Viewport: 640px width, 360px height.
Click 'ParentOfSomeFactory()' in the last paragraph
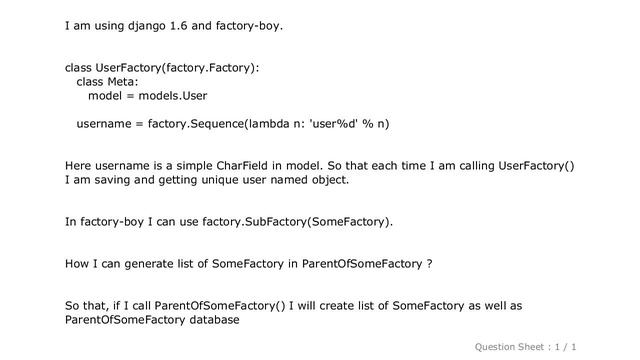pos(220,306)
